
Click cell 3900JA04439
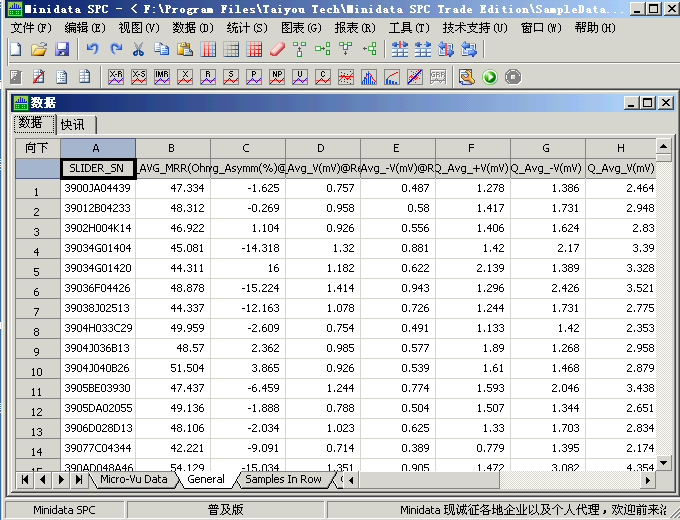point(98,188)
